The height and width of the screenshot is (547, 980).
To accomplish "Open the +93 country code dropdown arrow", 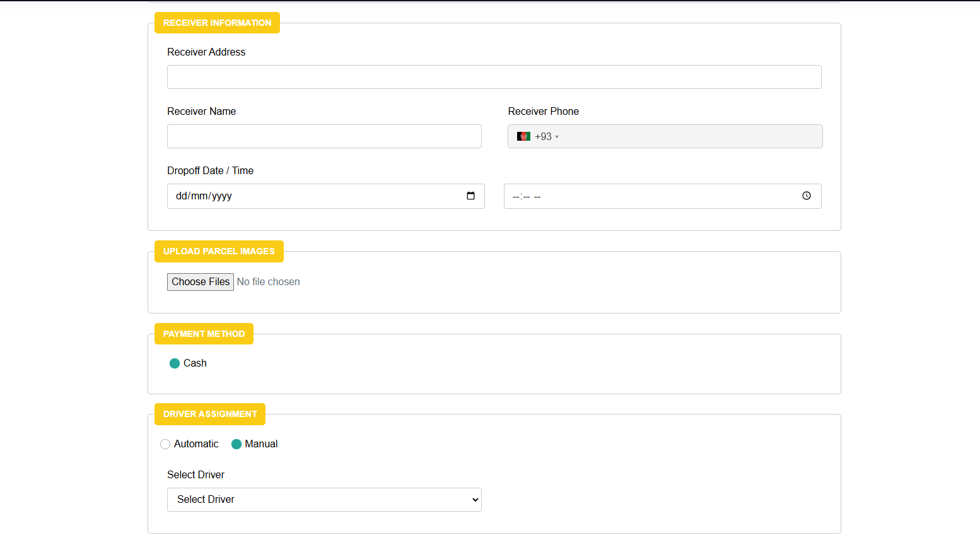I will point(557,137).
